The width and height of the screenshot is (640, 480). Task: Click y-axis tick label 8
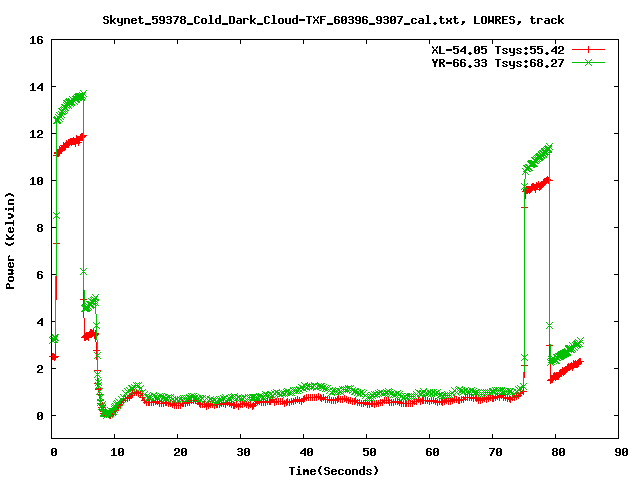coord(40,228)
